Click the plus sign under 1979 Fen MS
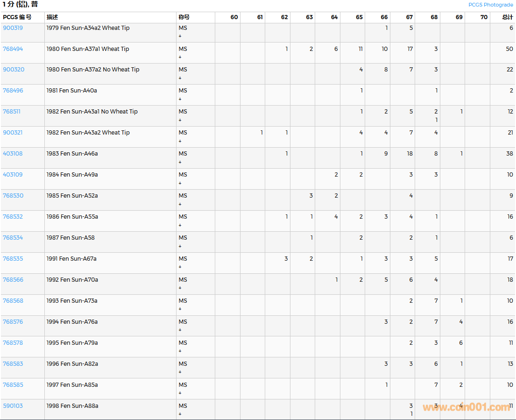The image size is (516, 420). 180,36
